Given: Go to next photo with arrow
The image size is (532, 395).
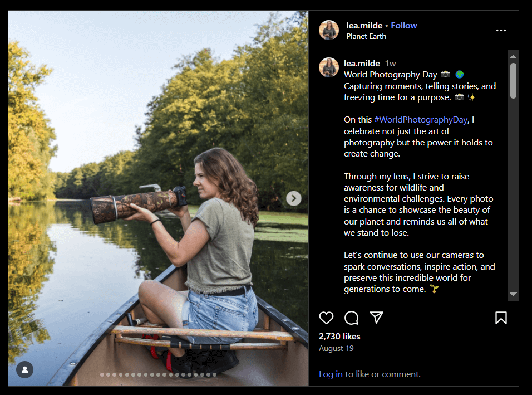Looking at the screenshot, I should tap(294, 198).
